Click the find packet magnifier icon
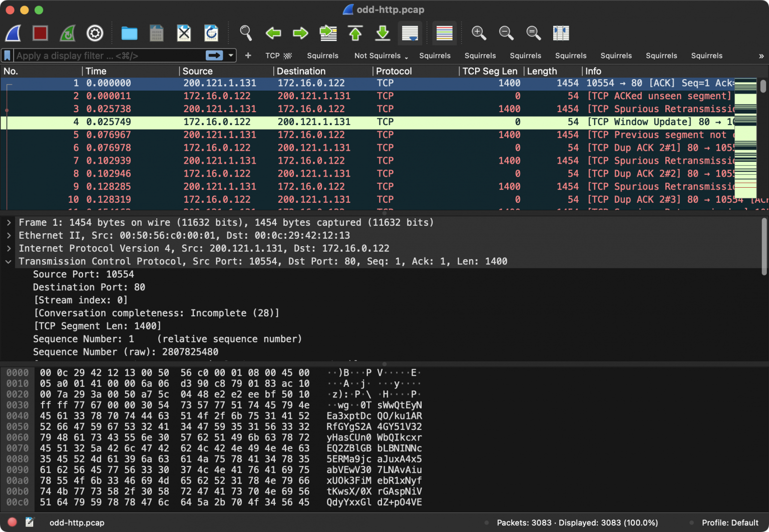Viewport: 769px width, 532px height. pos(246,33)
